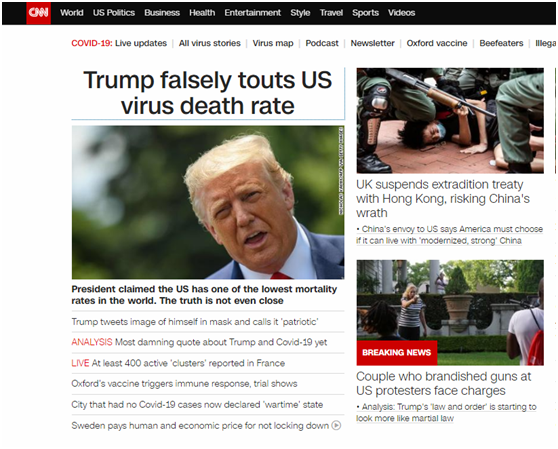The image size is (558, 449).
Task: Open the Hong Kong arrest photo thumbnail
Action: click(x=450, y=121)
